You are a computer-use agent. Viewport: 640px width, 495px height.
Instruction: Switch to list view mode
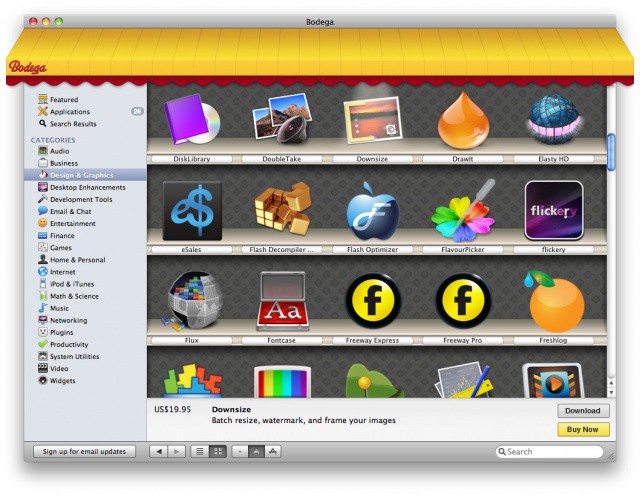[x=200, y=452]
